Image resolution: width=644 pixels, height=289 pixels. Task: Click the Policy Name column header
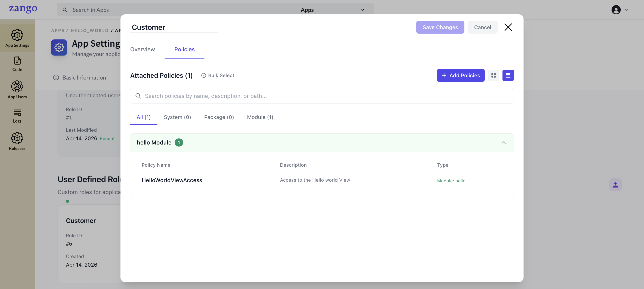[156, 165]
